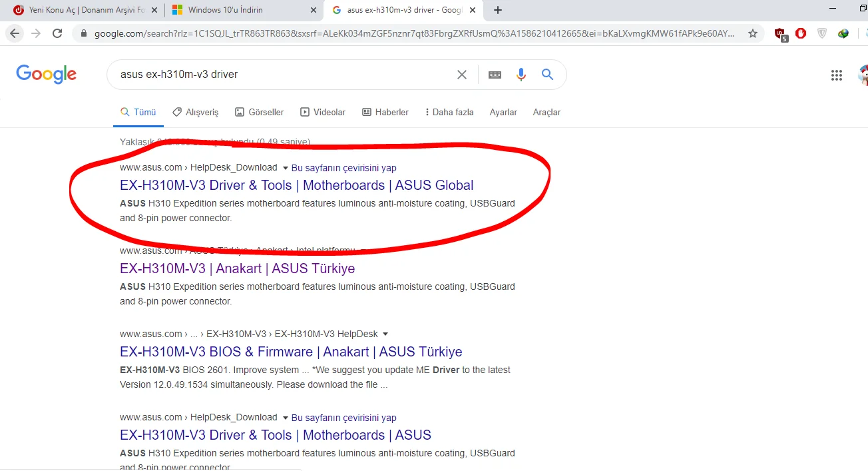Click the address bar URL
Image resolution: width=868 pixels, height=471 pixels.
tap(414, 33)
